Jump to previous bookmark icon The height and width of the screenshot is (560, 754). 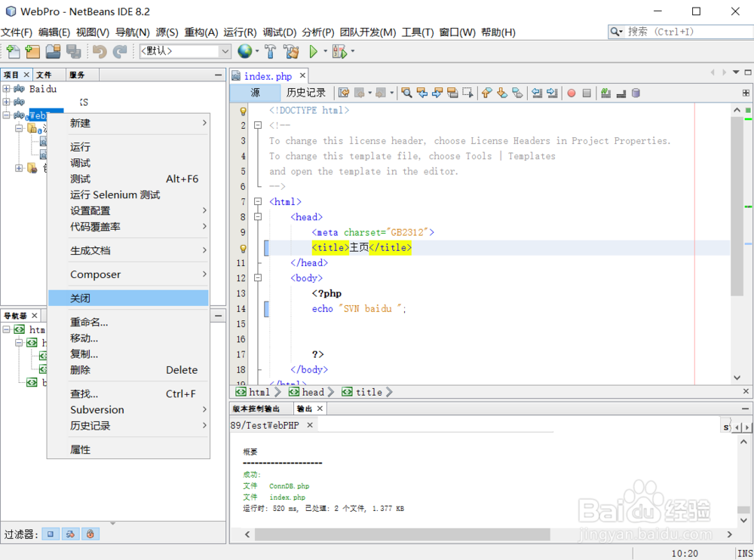(x=486, y=93)
